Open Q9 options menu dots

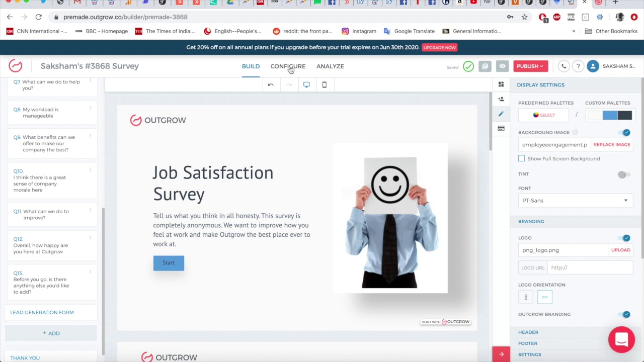[x=91, y=136]
